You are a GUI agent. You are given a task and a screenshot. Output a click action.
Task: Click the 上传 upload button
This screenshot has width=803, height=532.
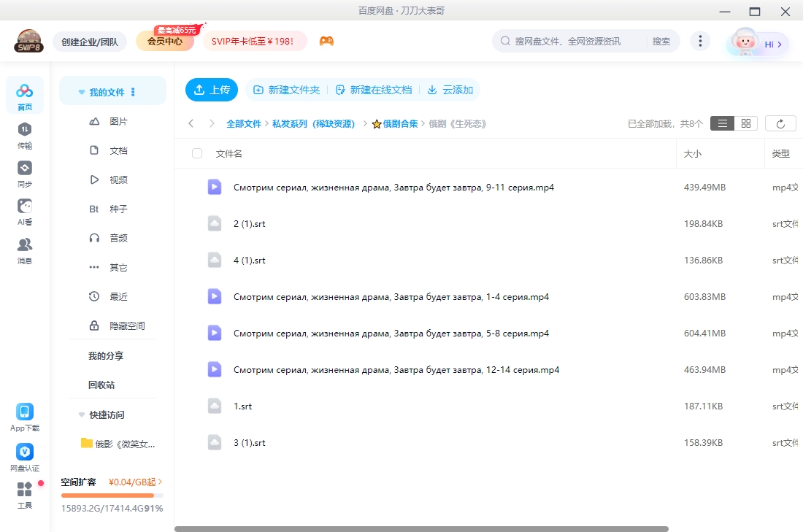[212, 90]
